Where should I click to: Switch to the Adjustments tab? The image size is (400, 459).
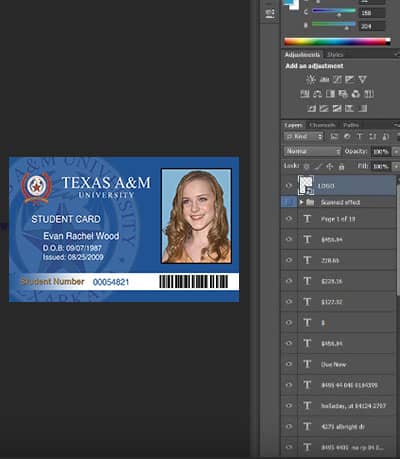click(x=302, y=54)
